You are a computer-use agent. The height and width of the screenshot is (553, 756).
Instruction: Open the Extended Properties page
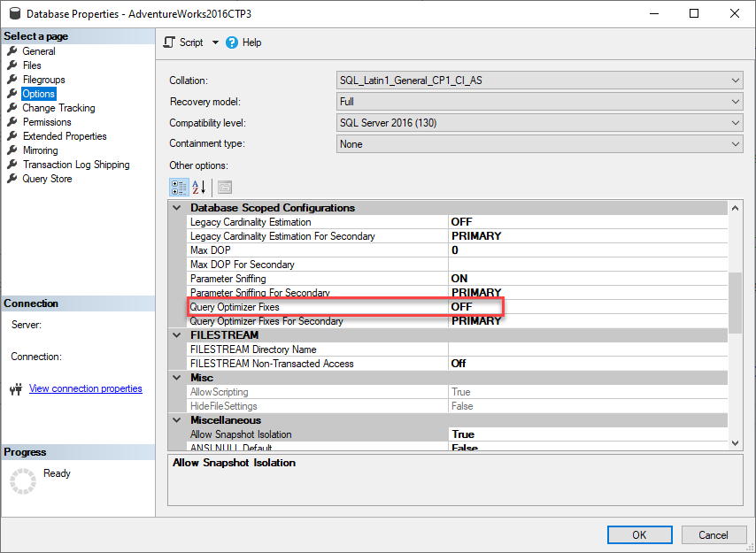tap(65, 136)
